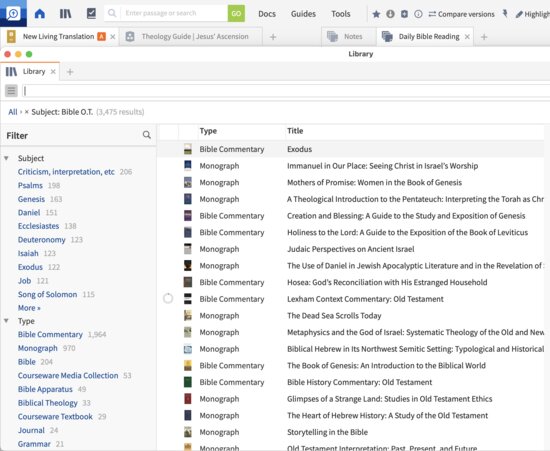The image size is (550, 451).
Task: Add new tab after Daily Bible Reading
Action: [x=484, y=36]
